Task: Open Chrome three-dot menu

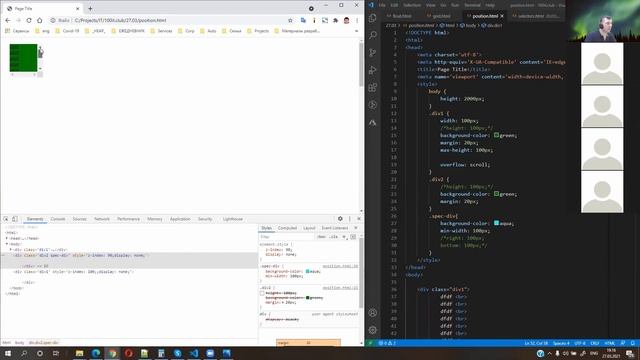Action: (357, 20)
